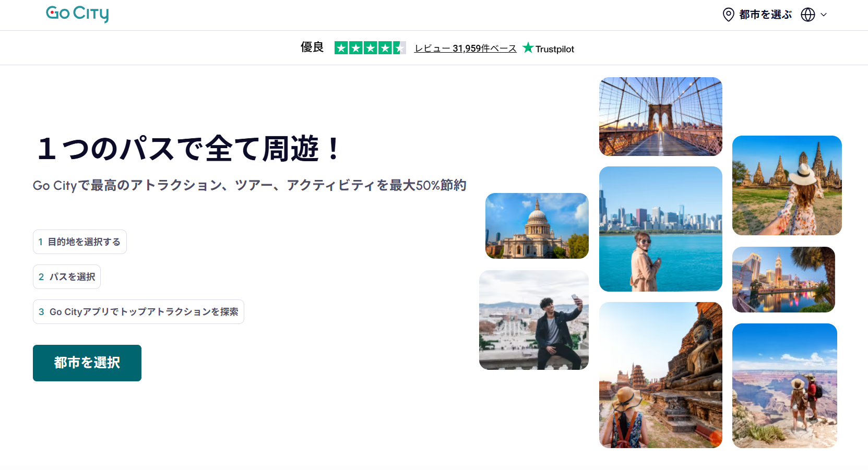Open the 都市を選ぶ city menu
868x470 pixels.
coord(765,15)
